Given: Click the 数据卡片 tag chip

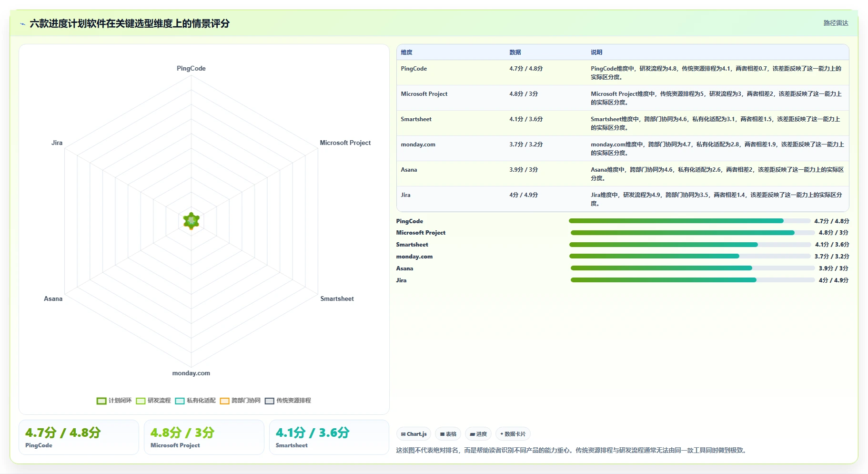Looking at the screenshot, I should pos(513,434).
